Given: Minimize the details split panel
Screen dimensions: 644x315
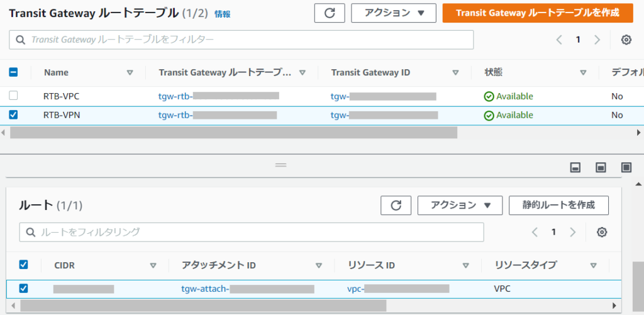Looking at the screenshot, I should click(575, 167).
